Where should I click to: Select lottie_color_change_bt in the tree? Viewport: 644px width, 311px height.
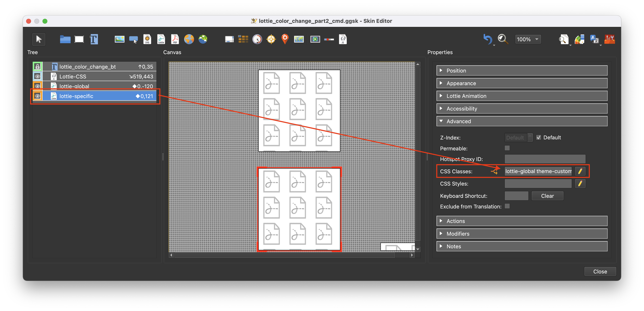pyautogui.click(x=88, y=67)
